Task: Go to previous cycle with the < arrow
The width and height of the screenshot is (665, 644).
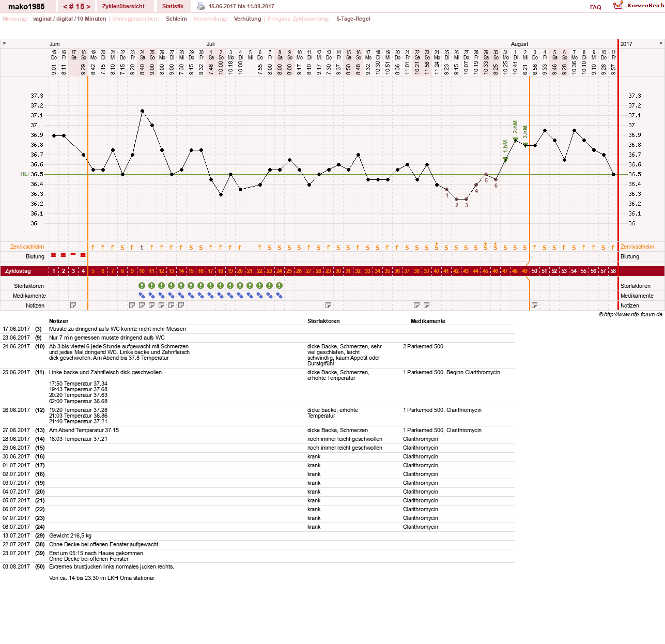Action: (65, 7)
